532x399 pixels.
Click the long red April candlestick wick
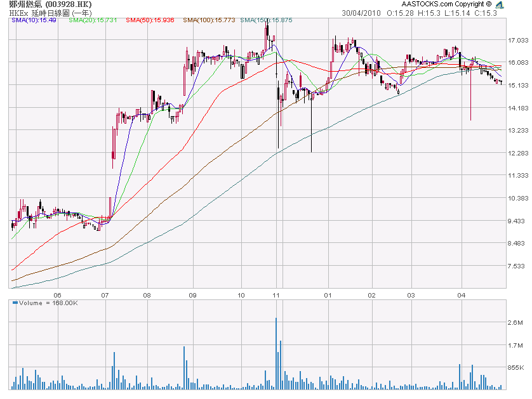coord(470,96)
